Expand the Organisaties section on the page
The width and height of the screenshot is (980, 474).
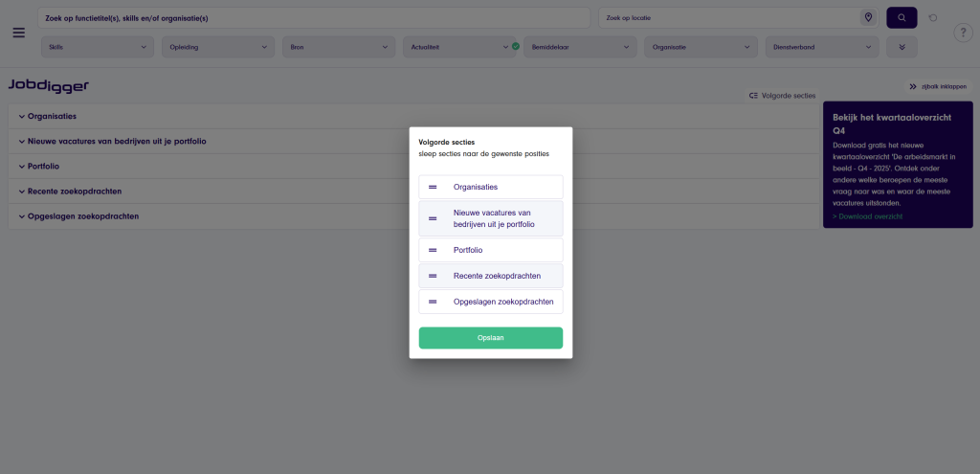tap(53, 116)
